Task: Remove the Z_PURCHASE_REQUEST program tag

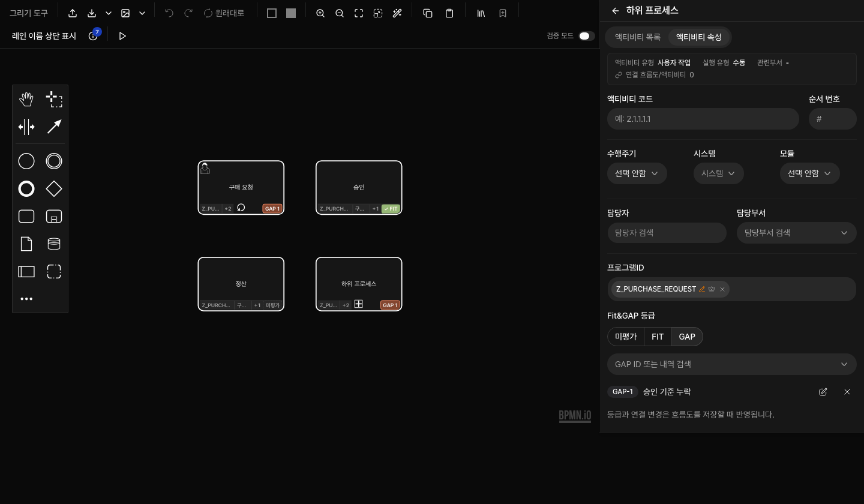Action: (x=722, y=289)
